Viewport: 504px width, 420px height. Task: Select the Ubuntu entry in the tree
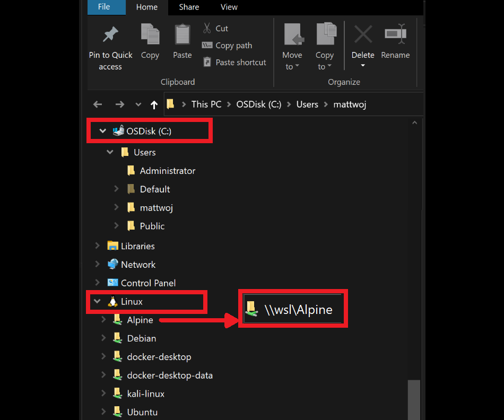click(x=142, y=412)
